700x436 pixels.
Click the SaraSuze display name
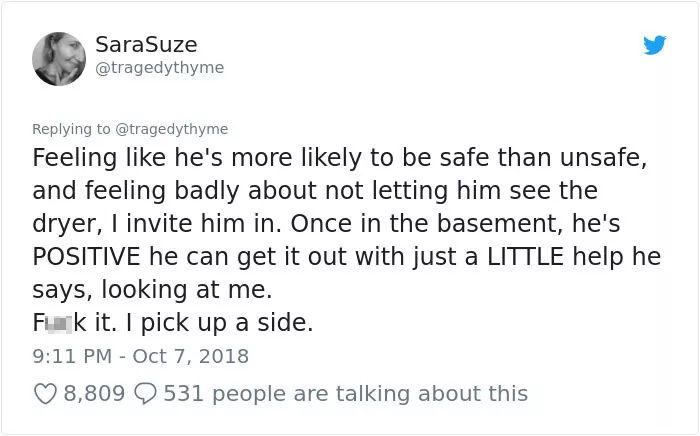(x=146, y=45)
